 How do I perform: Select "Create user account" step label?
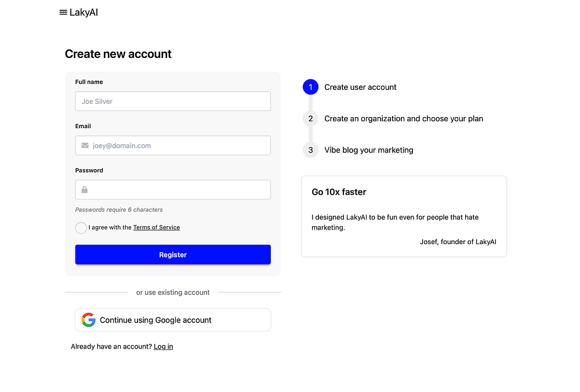tap(360, 87)
